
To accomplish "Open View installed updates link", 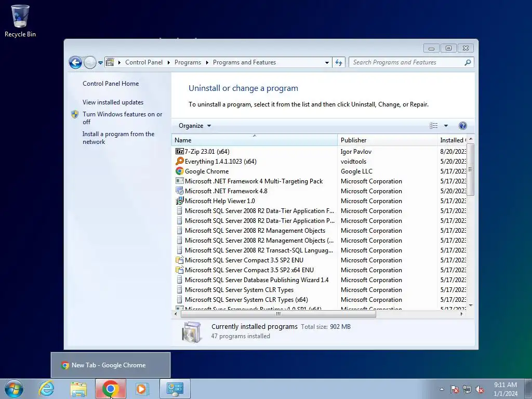I will coord(113,102).
